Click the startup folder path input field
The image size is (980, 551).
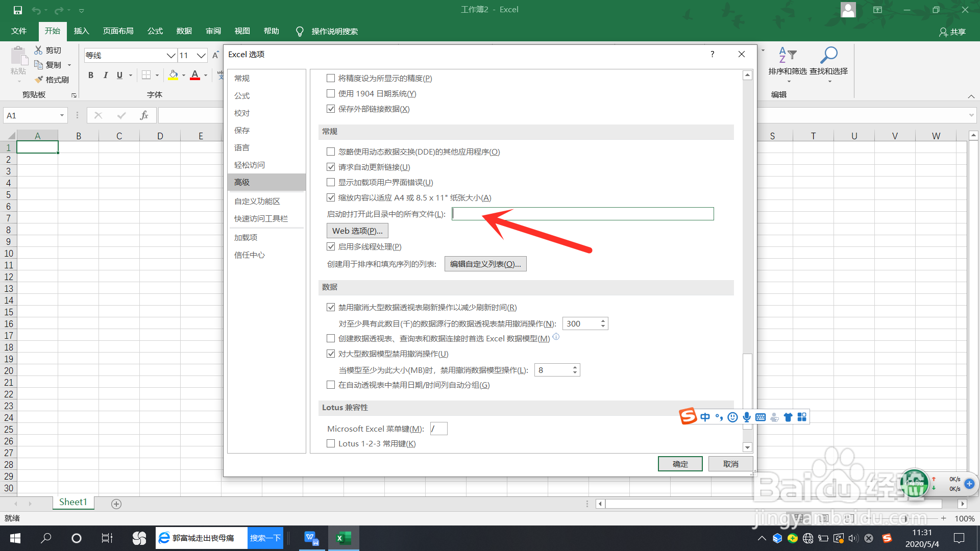click(583, 214)
